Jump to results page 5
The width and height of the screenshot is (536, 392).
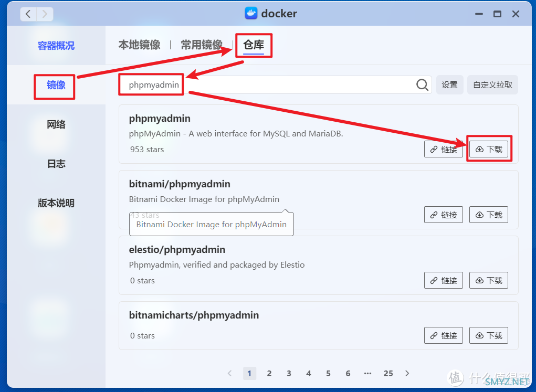click(328, 373)
